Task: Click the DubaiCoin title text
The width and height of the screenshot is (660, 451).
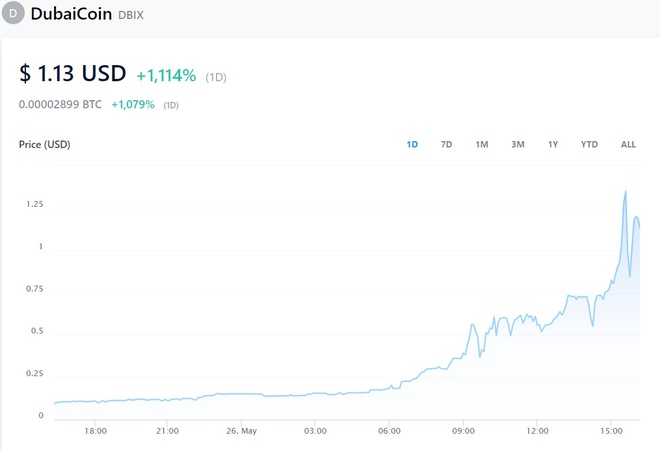Action: 71,14
